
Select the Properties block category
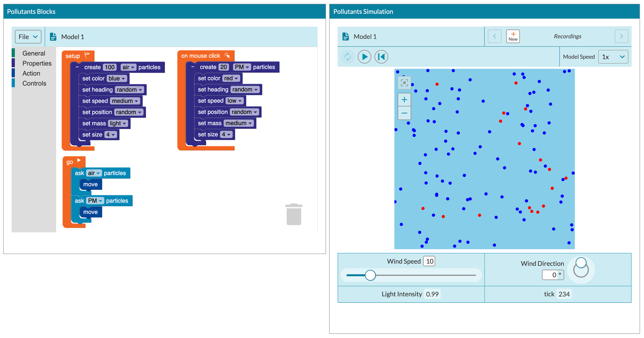37,64
